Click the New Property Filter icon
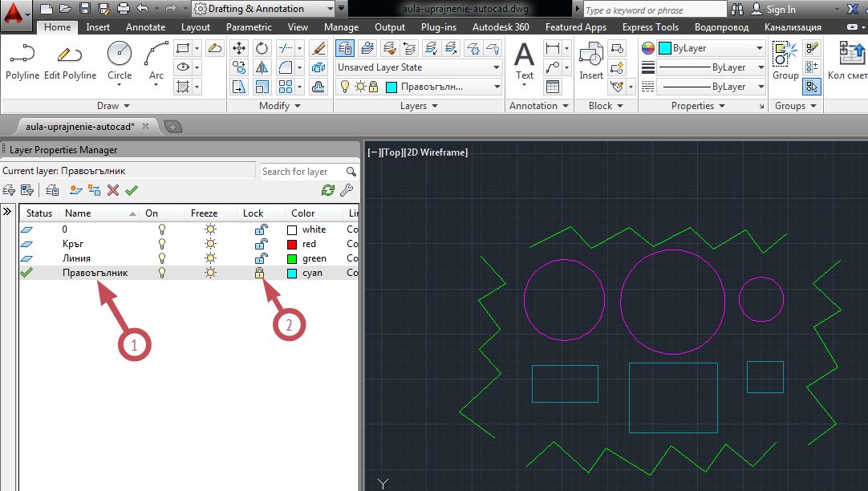This screenshot has width=868, height=491. [x=9, y=190]
